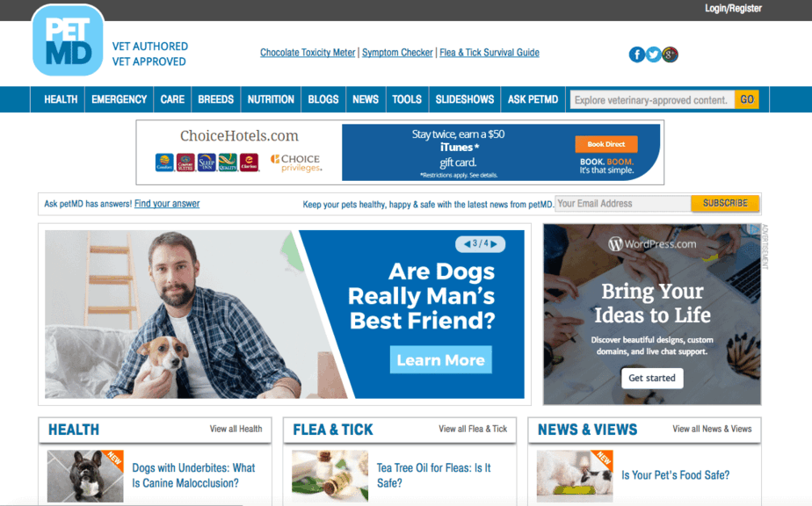Select the SLIDESHOWS navigation item

465,99
